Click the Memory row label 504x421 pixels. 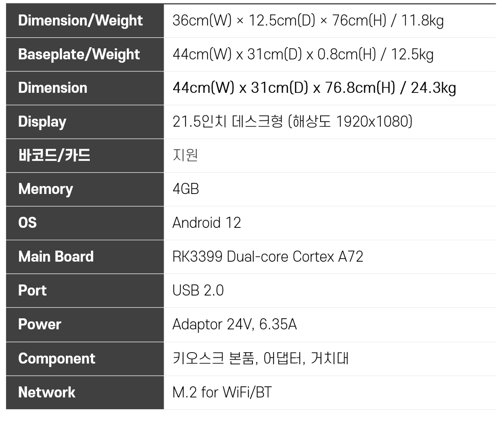[46, 189]
